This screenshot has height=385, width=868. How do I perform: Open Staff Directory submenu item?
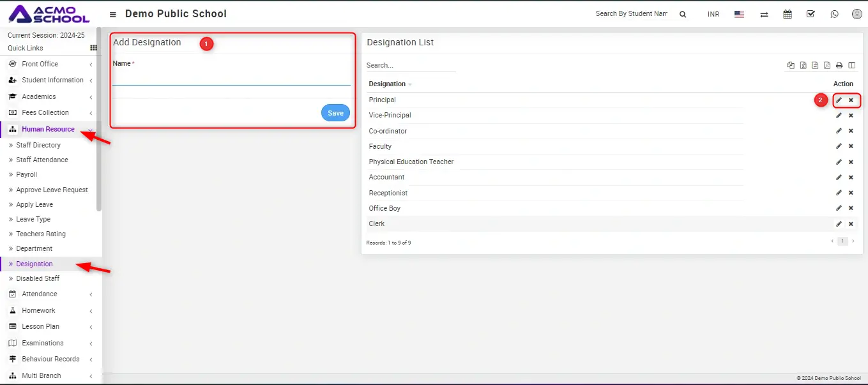click(x=38, y=145)
